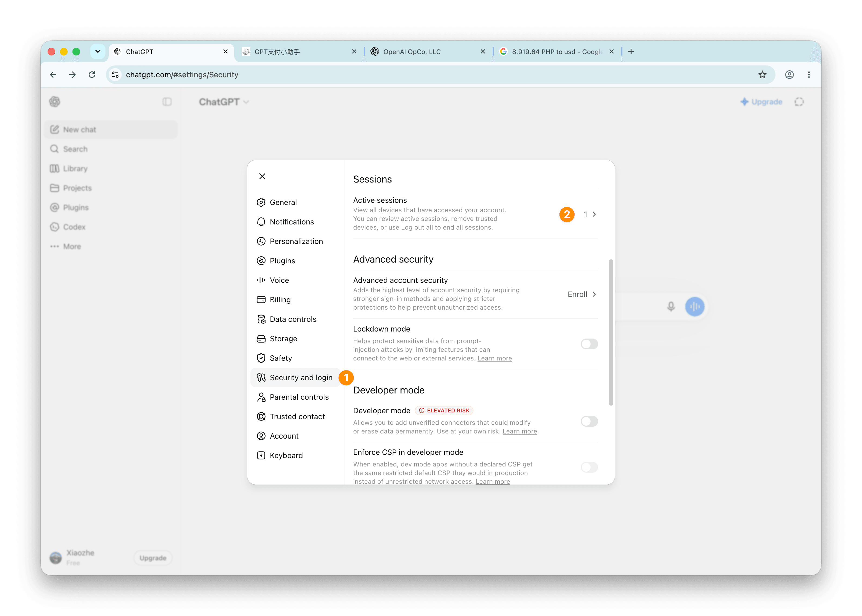Reload the current page
This screenshot has height=616, width=862.
(92, 75)
